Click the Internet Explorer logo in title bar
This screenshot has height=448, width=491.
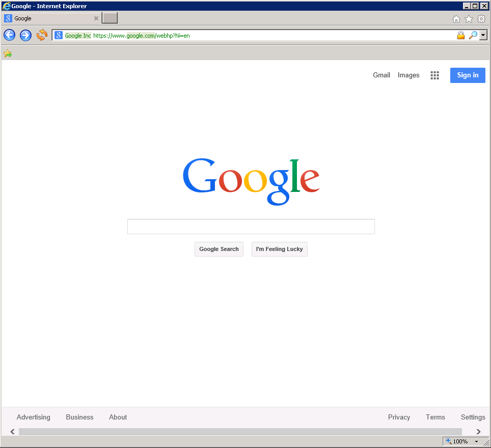click(x=6, y=6)
